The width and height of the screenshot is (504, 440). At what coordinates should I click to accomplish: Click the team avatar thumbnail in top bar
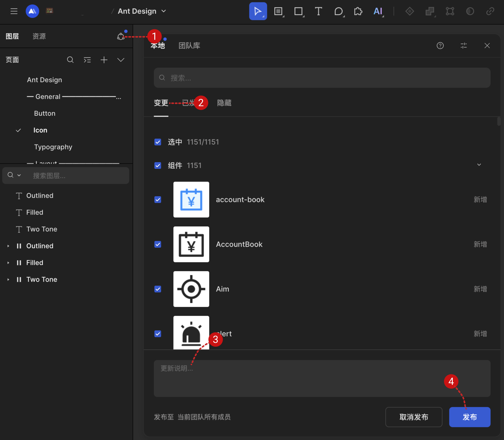tap(50, 11)
